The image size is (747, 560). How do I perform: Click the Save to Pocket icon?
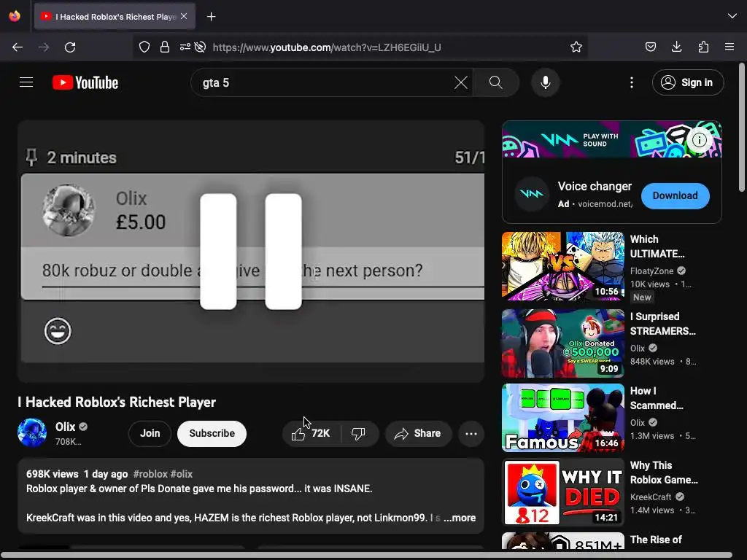coord(650,47)
